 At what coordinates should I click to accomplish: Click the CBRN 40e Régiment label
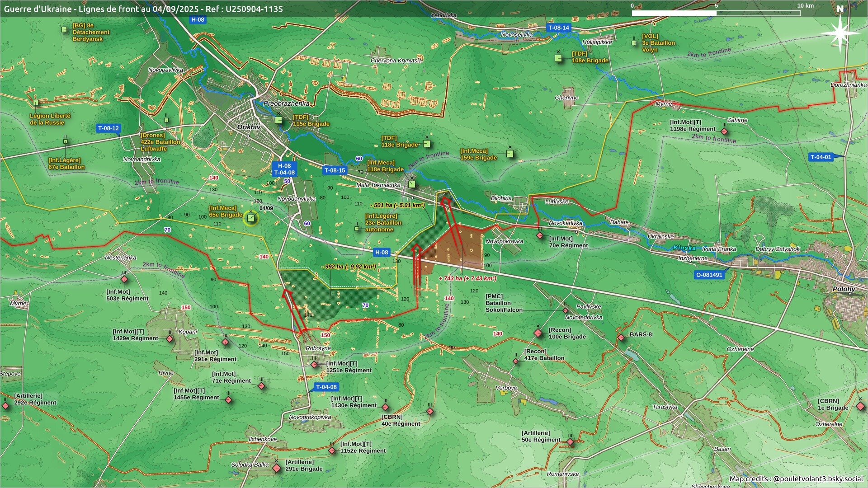(x=401, y=420)
